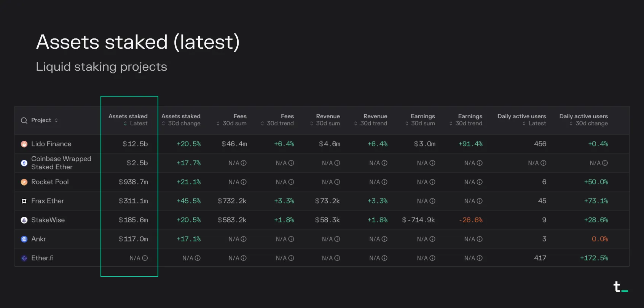Viewport: 644px width, 308px height.
Task: Click info icon in Frax Ether Earnings 30d sum
Action: pyautogui.click(x=432, y=201)
